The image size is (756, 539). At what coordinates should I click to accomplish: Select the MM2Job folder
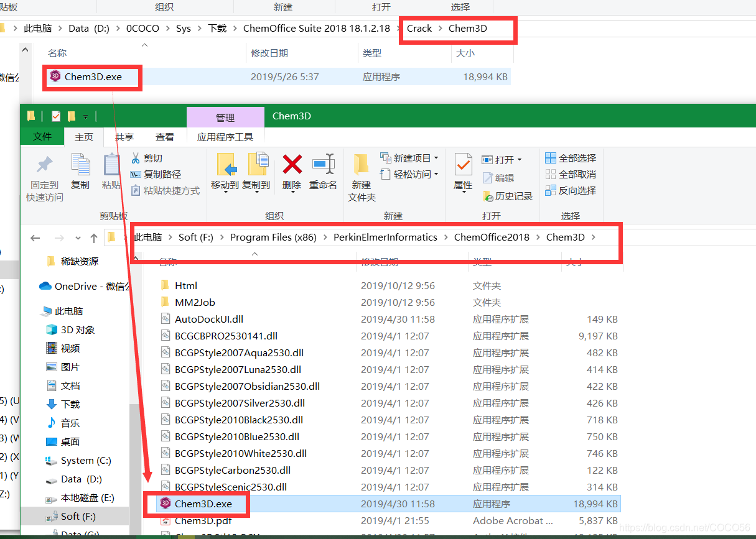195,302
